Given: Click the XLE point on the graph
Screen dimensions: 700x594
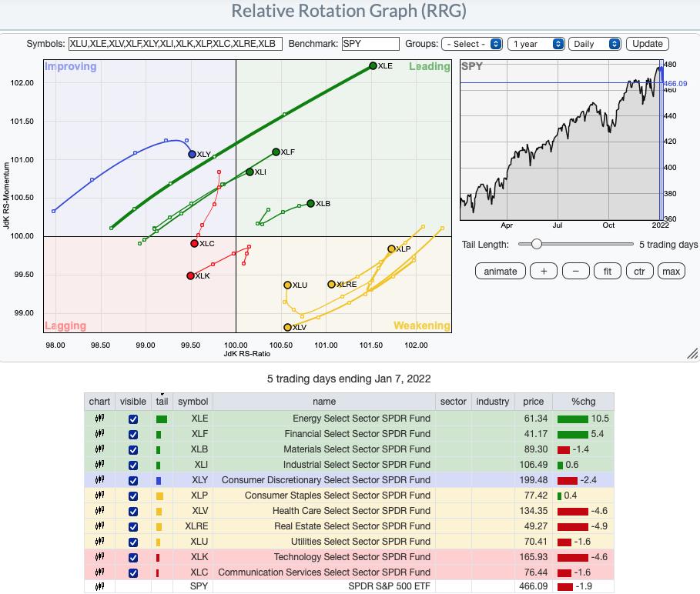Looking at the screenshot, I should click(373, 66).
